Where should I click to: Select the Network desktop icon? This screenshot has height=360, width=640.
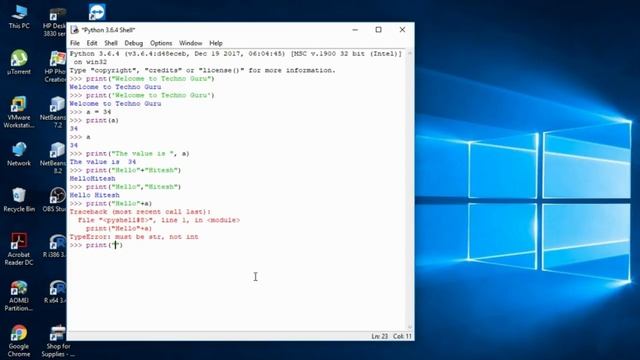tap(19, 154)
